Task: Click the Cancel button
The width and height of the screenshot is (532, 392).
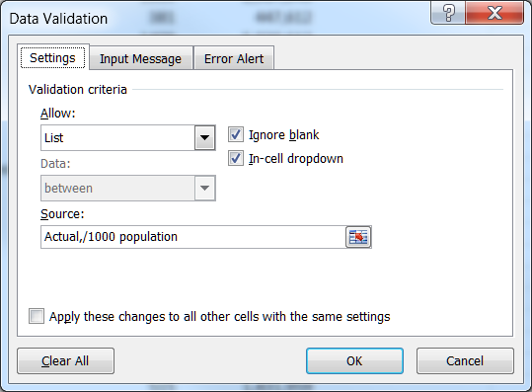Action: pos(465,360)
